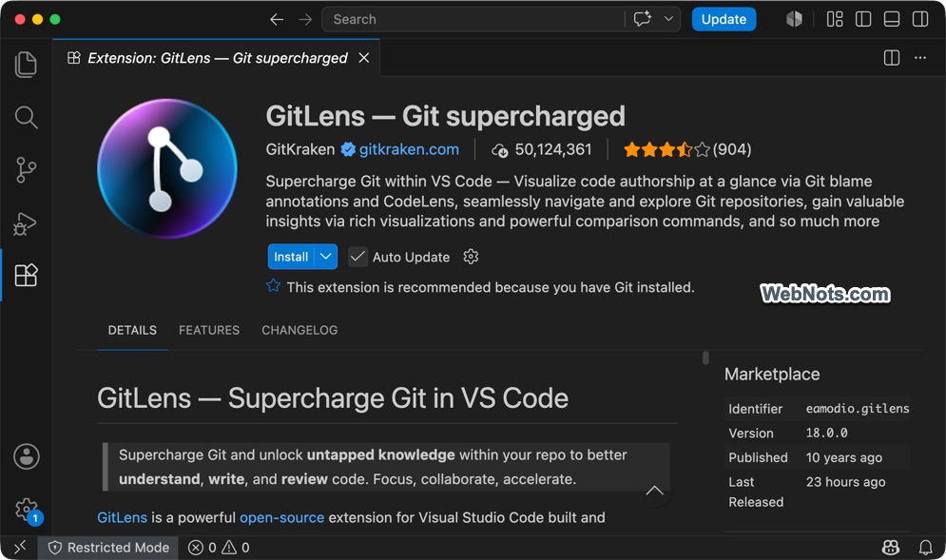Expand the Install button dropdown arrow
The image size is (946, 560).
pyautogui.click(x=326, y=257)
